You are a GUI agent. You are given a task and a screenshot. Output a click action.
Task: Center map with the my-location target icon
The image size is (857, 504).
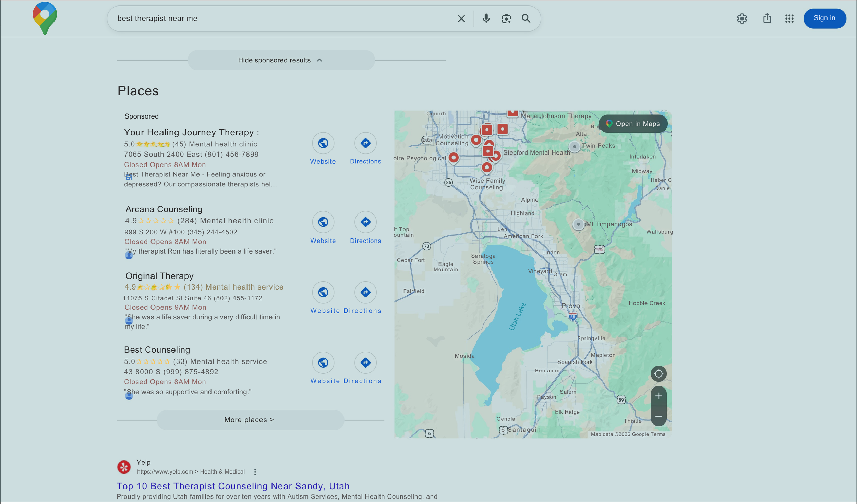(659, 374)
